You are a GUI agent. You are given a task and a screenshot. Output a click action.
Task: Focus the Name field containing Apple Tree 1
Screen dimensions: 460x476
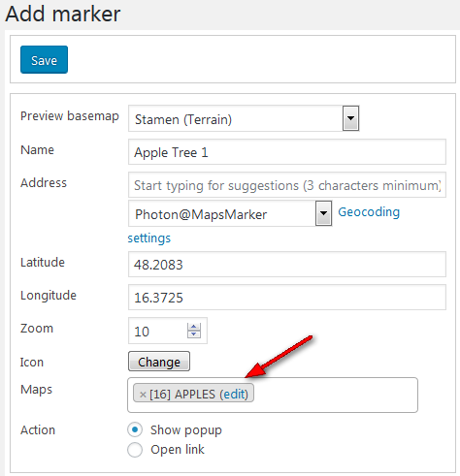pos(287,152)
